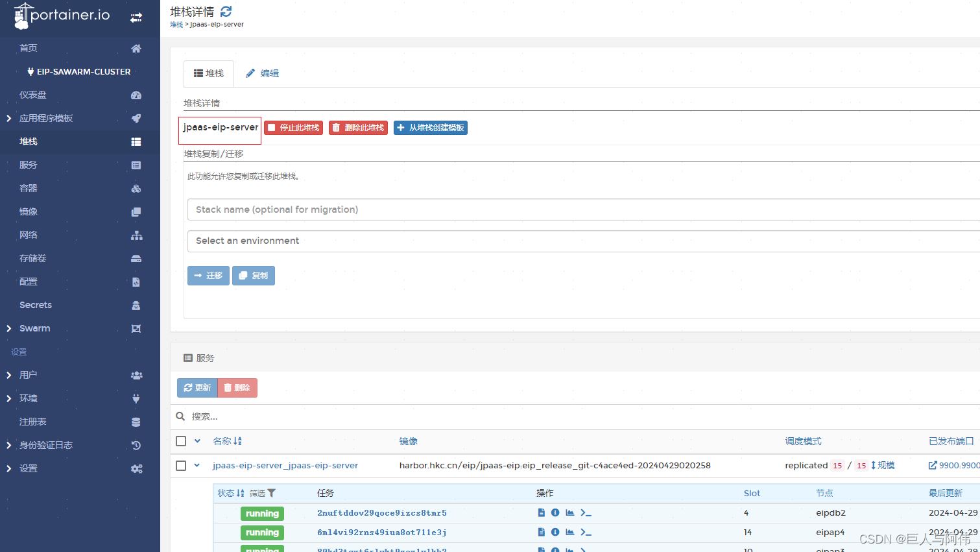This screenshot has width=980, height=552.
Task: Toggle expand-all chevron in services table header
Action: pos(197,441)
